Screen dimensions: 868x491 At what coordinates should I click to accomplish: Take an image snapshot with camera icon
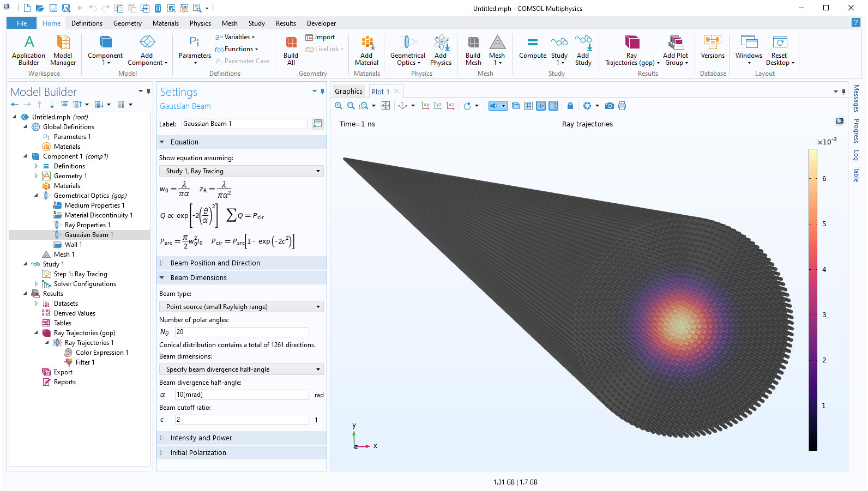click(x=610, y=106)
